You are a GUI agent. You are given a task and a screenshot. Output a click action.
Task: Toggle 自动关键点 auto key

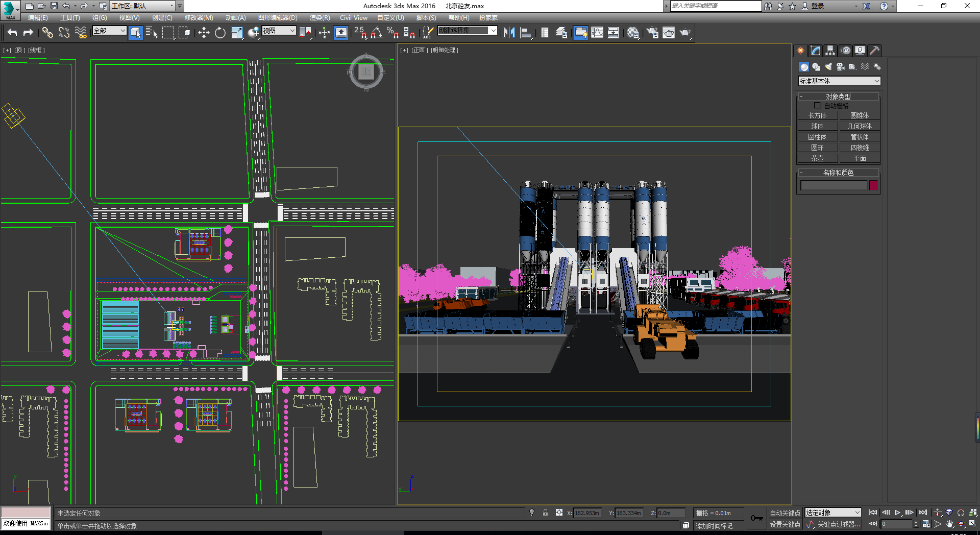point(785,513)
